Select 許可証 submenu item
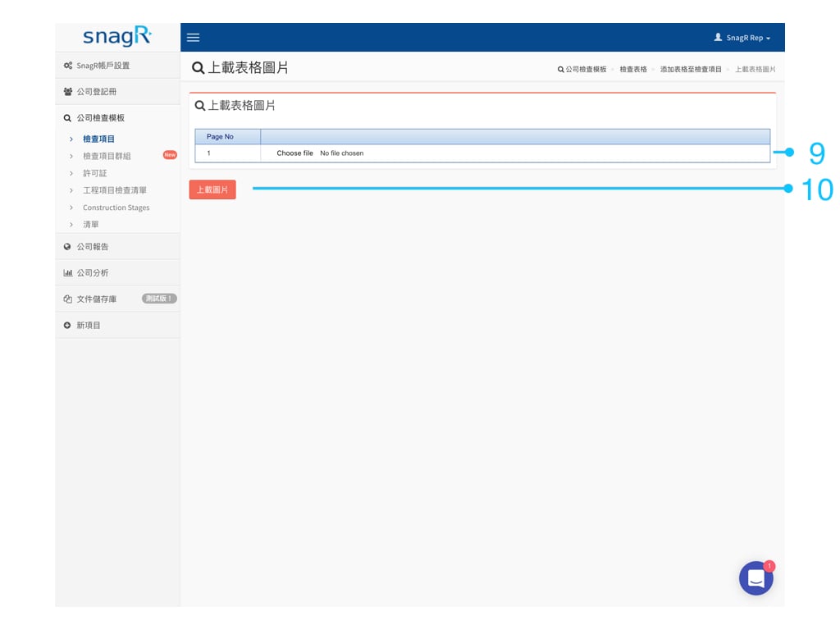 tap(95, 173)
